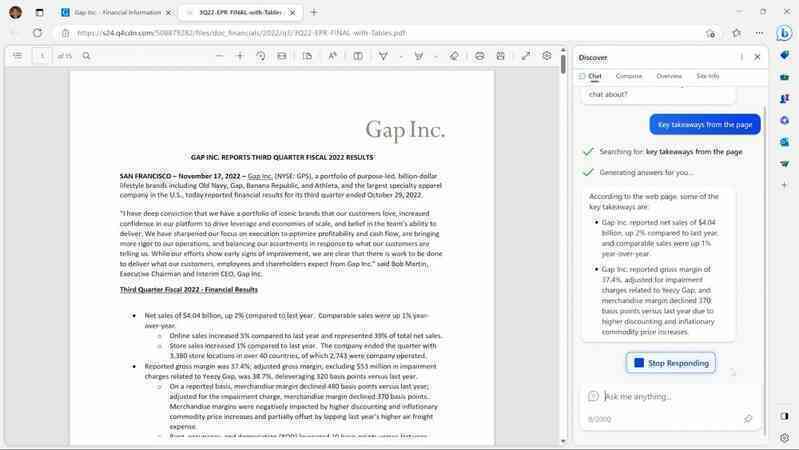The width and height of the screenshot is (799, 450).
Task: Close the Discover panel
Action: click(757, 57)
